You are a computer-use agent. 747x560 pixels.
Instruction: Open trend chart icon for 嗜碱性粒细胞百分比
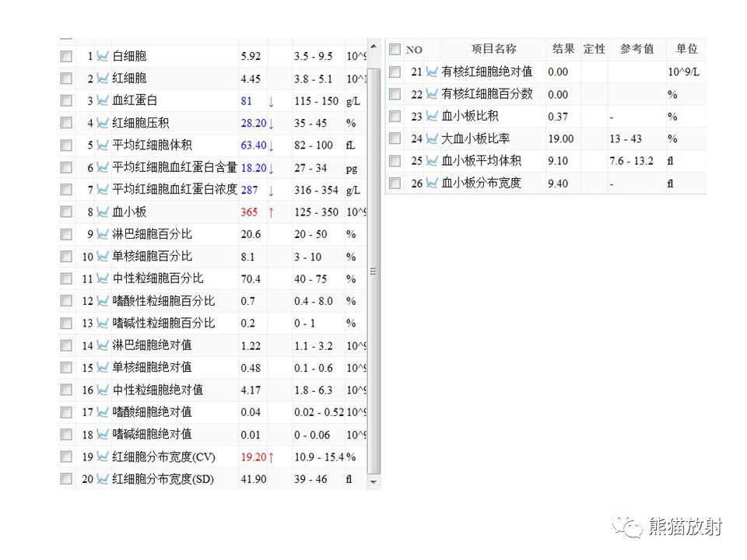(103, 323)
